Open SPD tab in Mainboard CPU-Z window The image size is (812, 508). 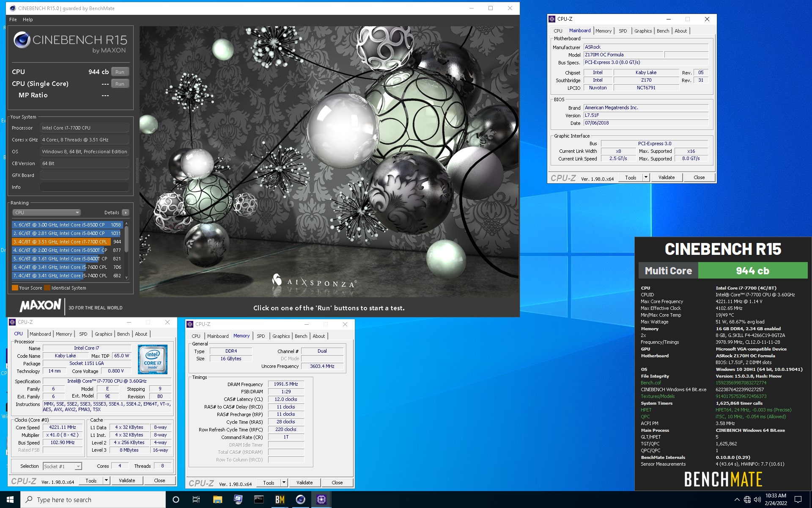coord(623,31)
